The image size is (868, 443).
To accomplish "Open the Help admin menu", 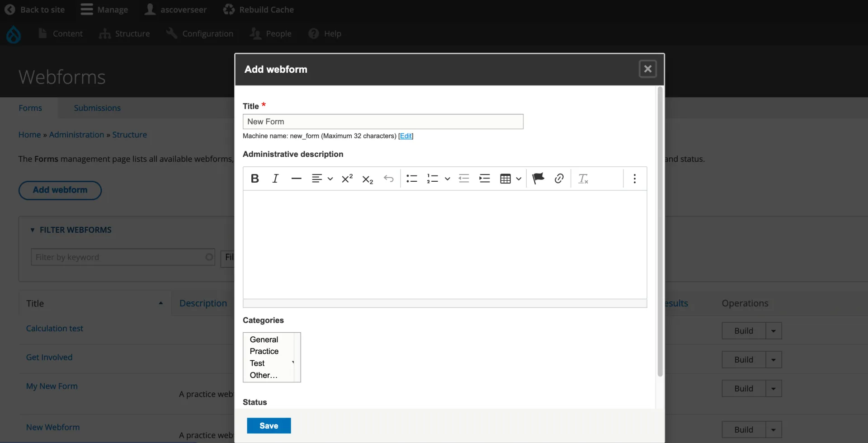I will click(325, 33).
